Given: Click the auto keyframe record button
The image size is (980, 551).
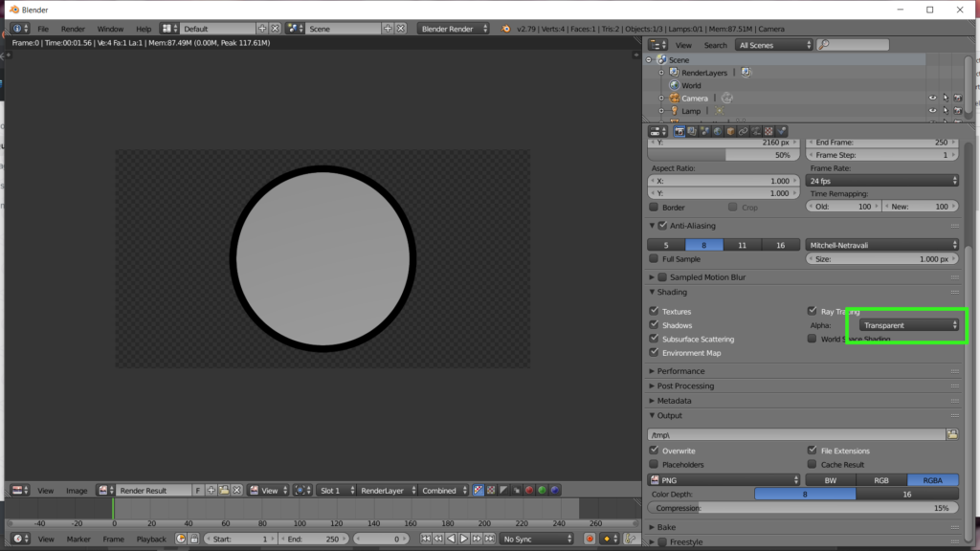Looking at the screenshot, I should (590, 539).
